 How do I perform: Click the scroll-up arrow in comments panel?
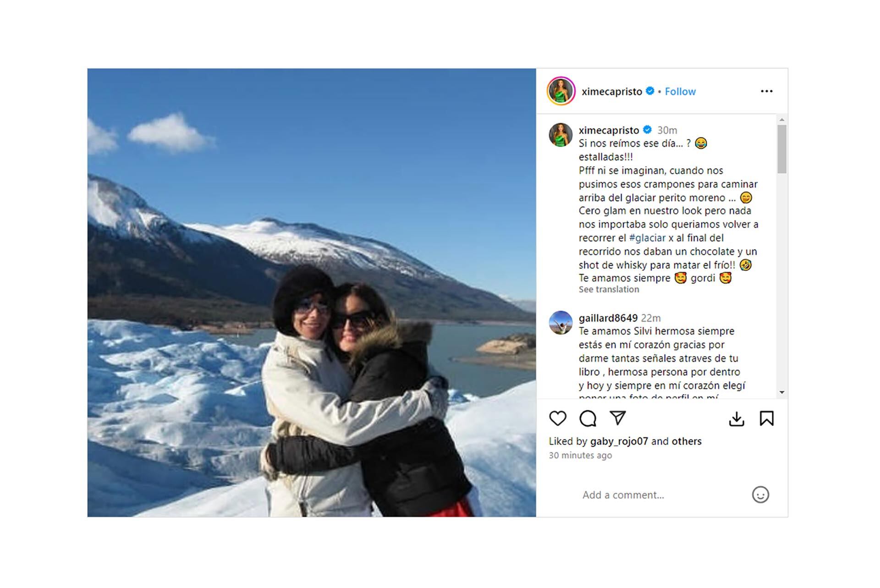[x=782, y=120]
